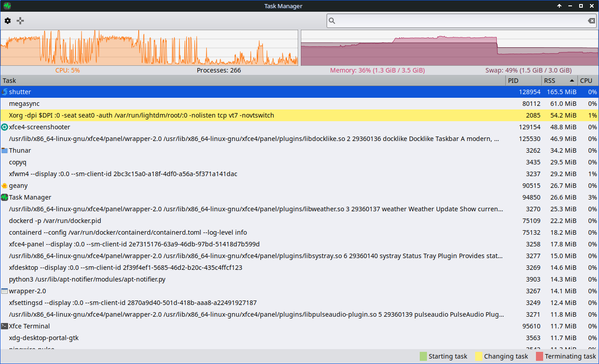This screenshot has height=364, width=599.
Task: Click the 'Swap: 49%' label
Action: click(x=528, y=70)
